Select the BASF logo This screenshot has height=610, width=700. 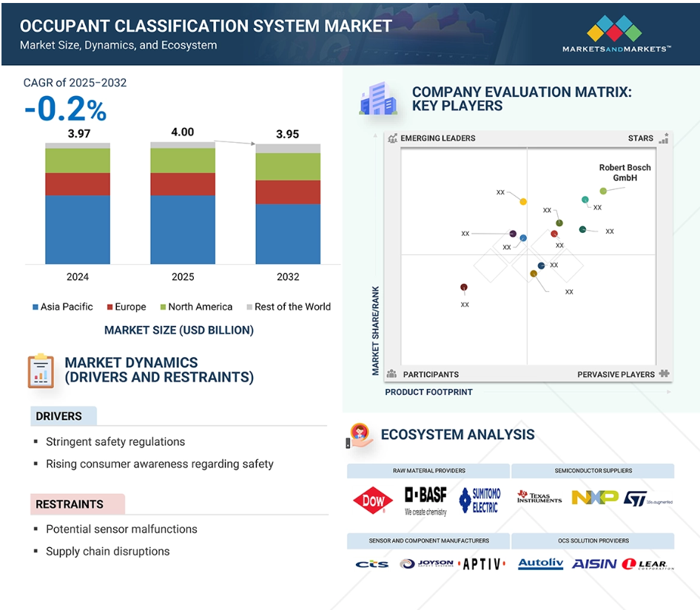[426, 501]
